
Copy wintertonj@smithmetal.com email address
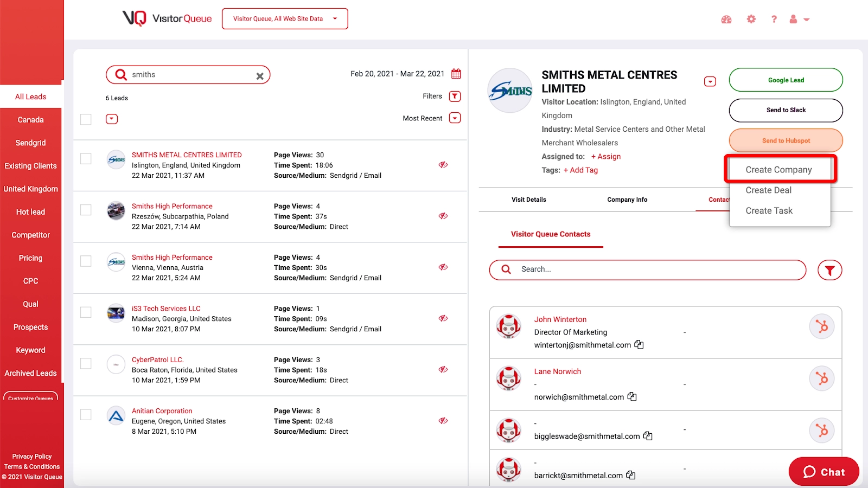tap(639, 344)
